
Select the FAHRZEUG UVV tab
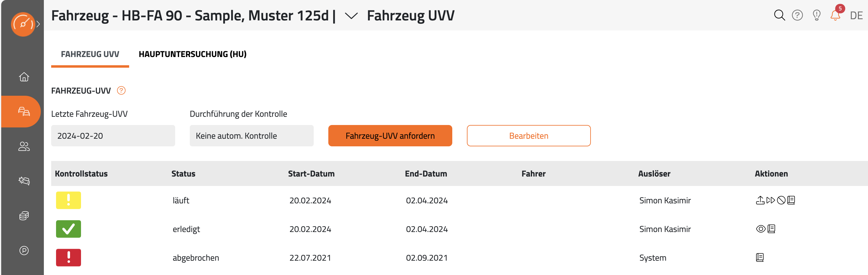[x=90, y=54]
